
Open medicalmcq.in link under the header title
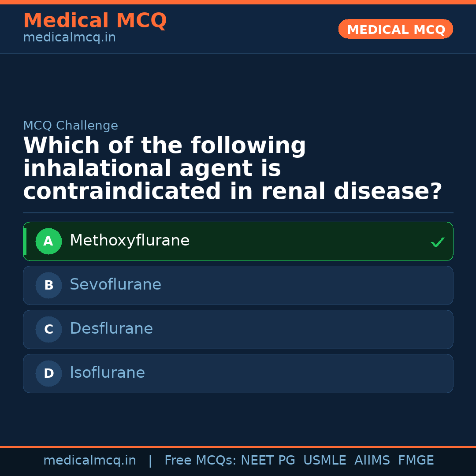coord(69,38)
